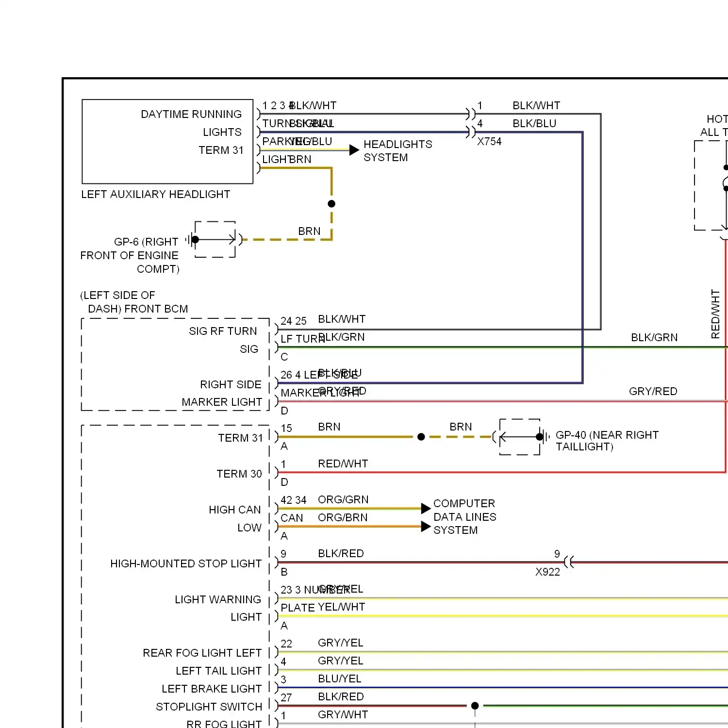Click the HIGH CAN pin label
The width and height of the screenshot is (728, 728).
click(235, 510)
